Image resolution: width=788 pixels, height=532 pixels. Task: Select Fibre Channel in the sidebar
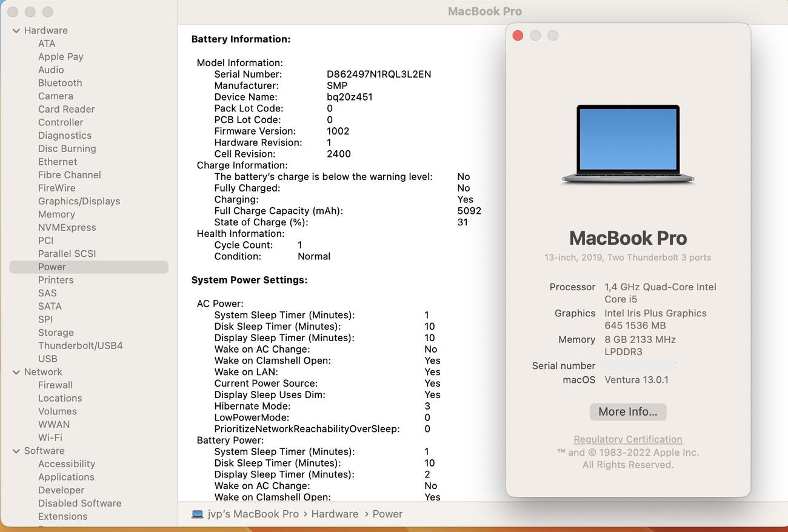pyautogui.click(x=70, y=175)
